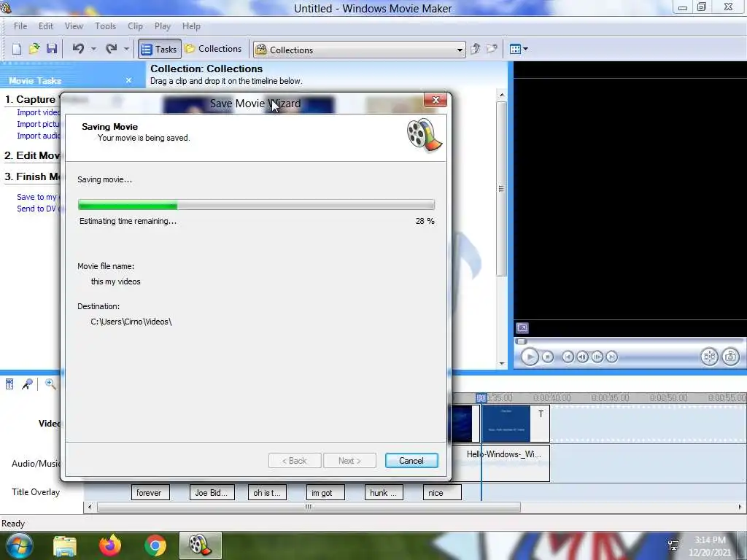Close the Save Movie Wizard dialog
Viewport: 747px width, 560px height.
436,99
